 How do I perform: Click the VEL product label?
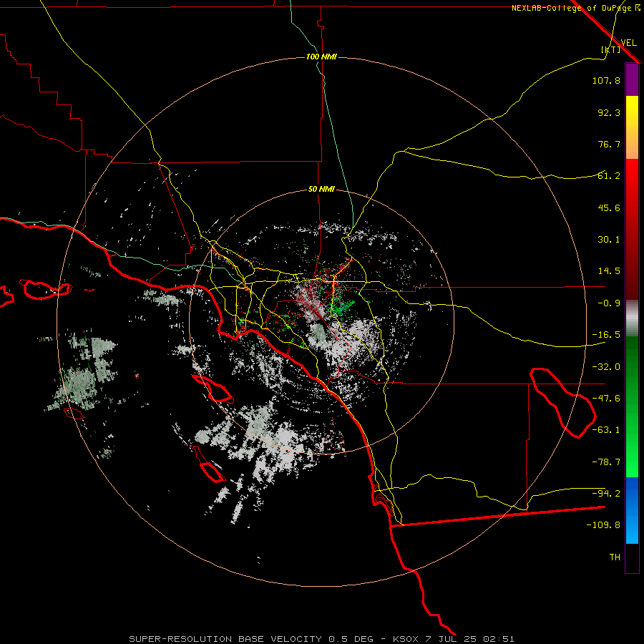coord(628,42)
